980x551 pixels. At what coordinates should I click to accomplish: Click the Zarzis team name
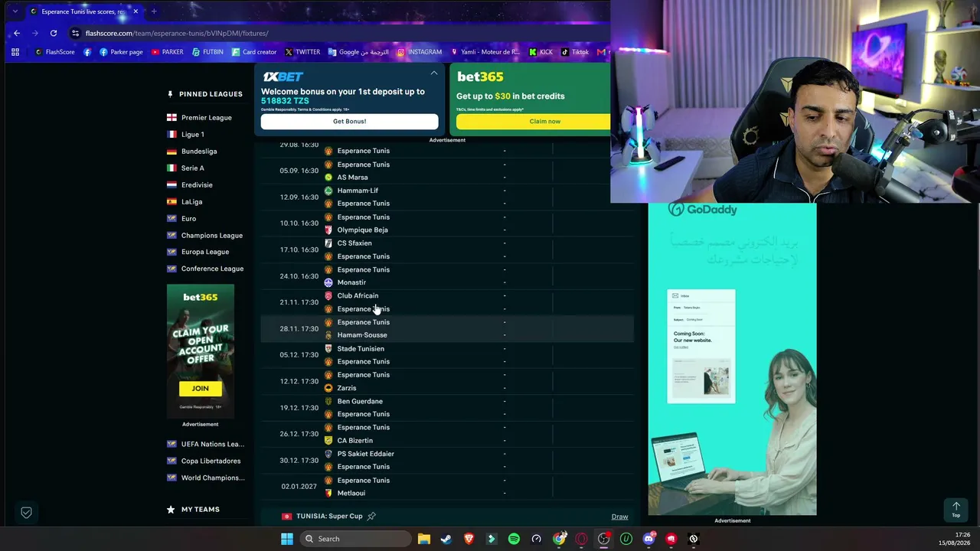click(347, 388)
